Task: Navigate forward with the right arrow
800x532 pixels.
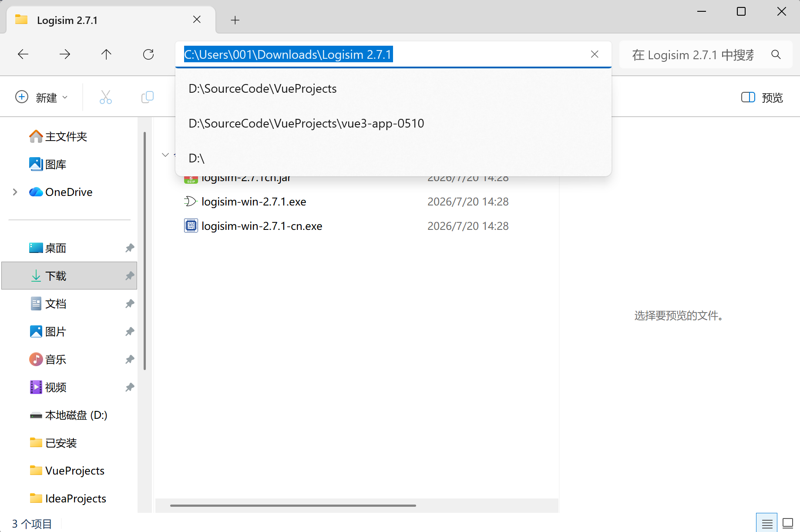Action: click(65, 54)
